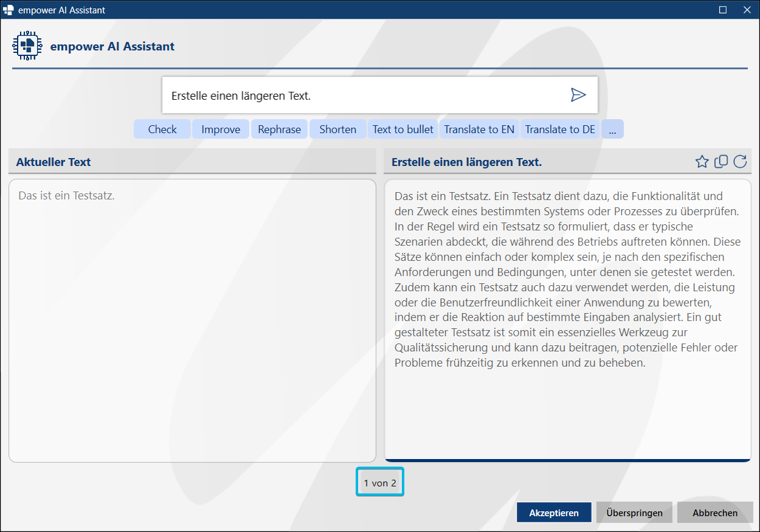760x532 pixels.
Task: Click the Translate to EN button
Action: click(479, 129)
